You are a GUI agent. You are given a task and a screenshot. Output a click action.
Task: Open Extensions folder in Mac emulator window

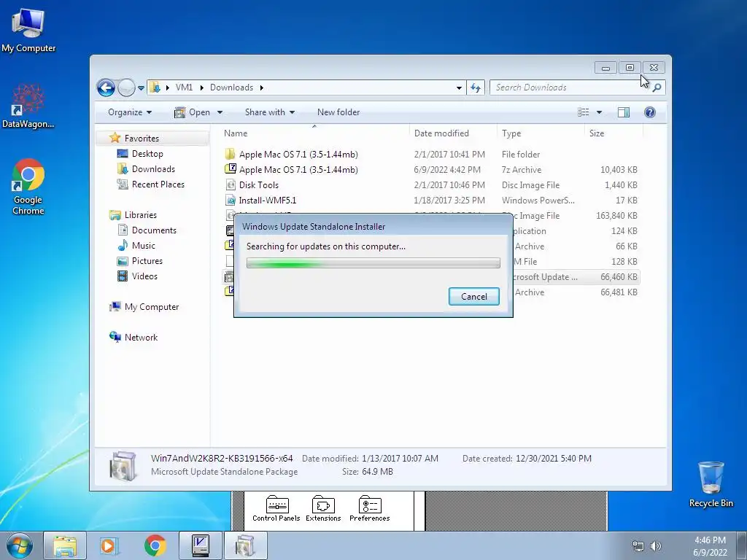click(323, 508)
